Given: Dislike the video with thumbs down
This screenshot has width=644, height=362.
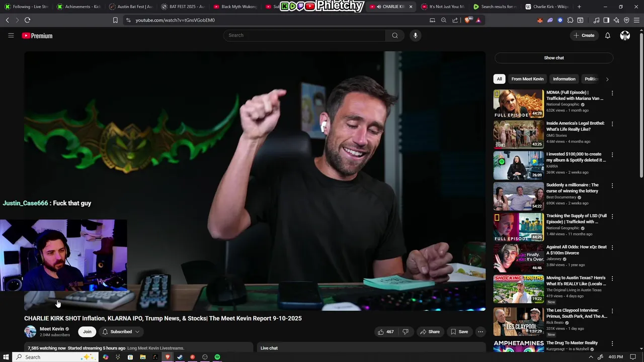Looking at the screenshot, I should [405, 332].
